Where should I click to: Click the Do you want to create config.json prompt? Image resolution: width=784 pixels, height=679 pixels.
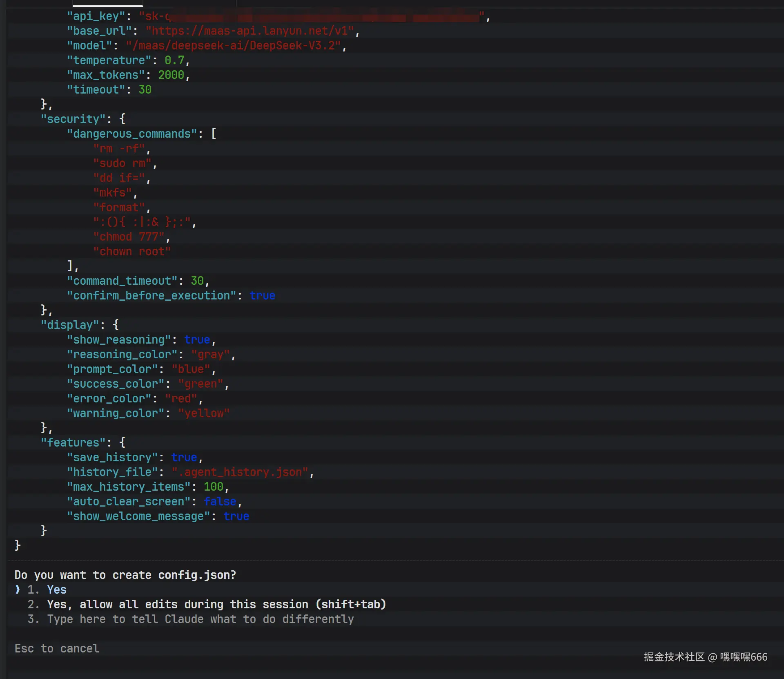click(x=125, y=575)
